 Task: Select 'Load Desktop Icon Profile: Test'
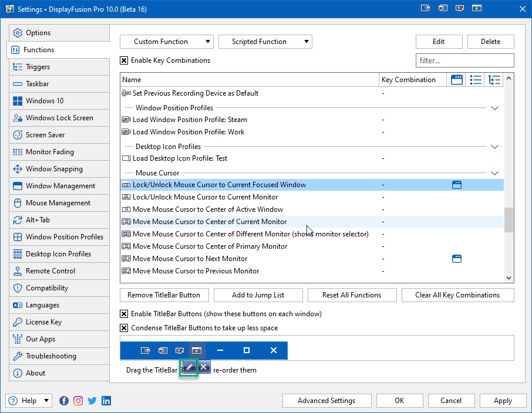pyautogui.click(x=312, y=158)
